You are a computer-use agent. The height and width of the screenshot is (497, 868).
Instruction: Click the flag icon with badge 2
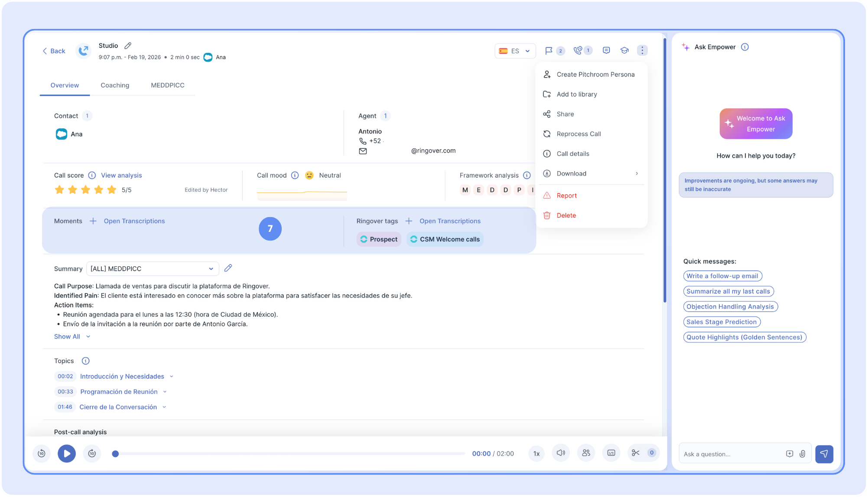pos(549,51)
